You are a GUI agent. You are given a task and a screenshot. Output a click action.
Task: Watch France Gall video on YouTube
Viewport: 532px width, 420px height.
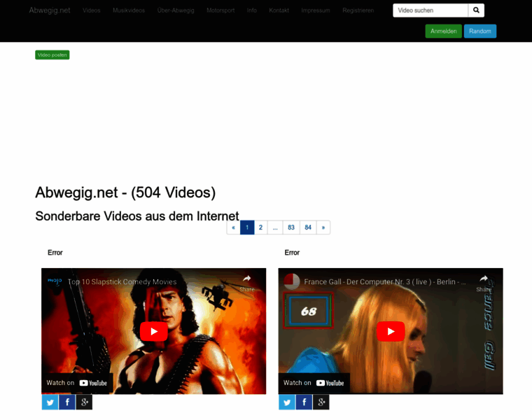[x=314, y=383]
